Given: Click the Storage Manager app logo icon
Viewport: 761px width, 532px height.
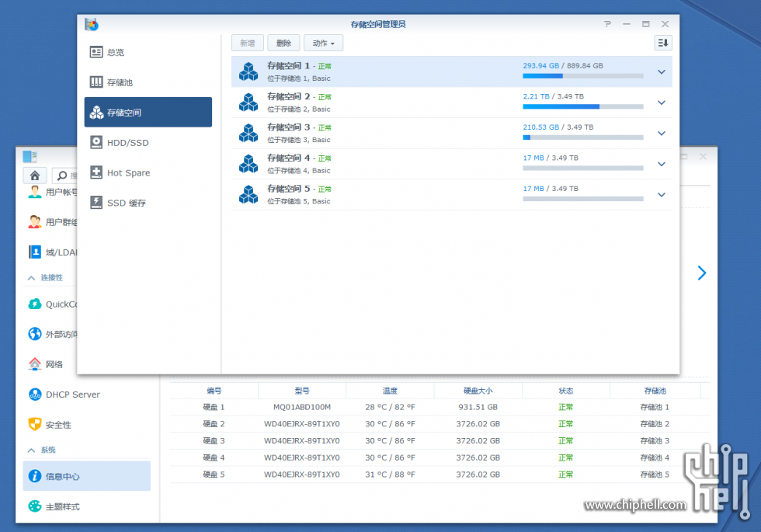Looking at the screenshot, I should (x=92, y=24).
